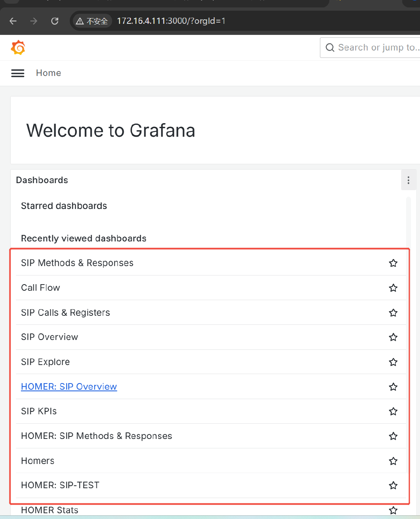Viewport: 420px width, 519px height.
Task: Star the Call Flow dashboard
Action: pyautogui.click(x=393, y=288)
